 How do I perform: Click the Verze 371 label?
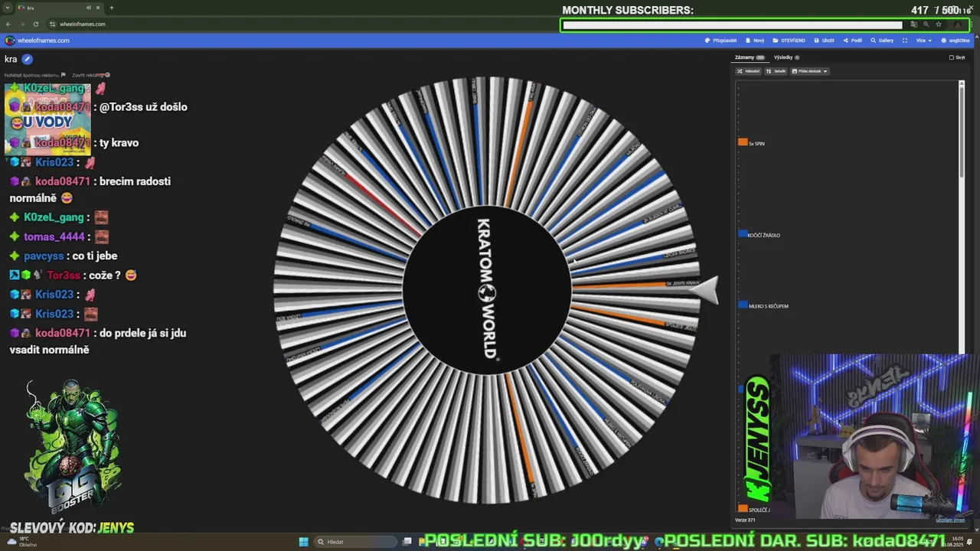745,520
